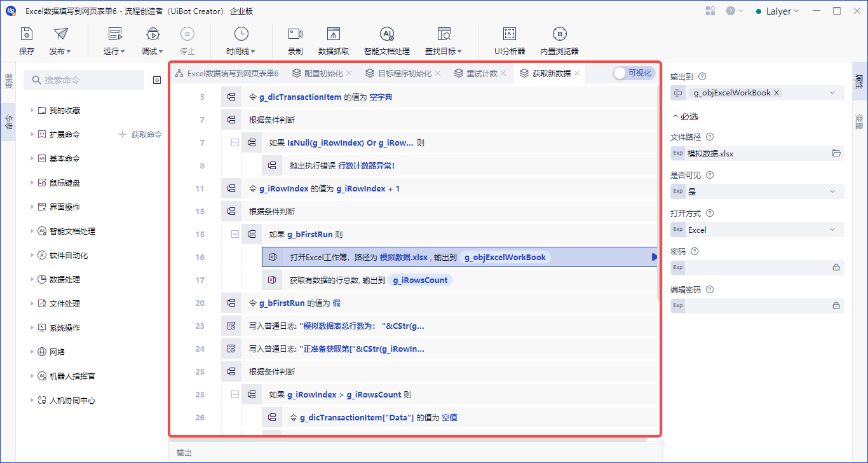Click the help question-mark icon in the title bar
Image resolution: width=868 pixels, height=463 pixels.
(x=731, y=11)
